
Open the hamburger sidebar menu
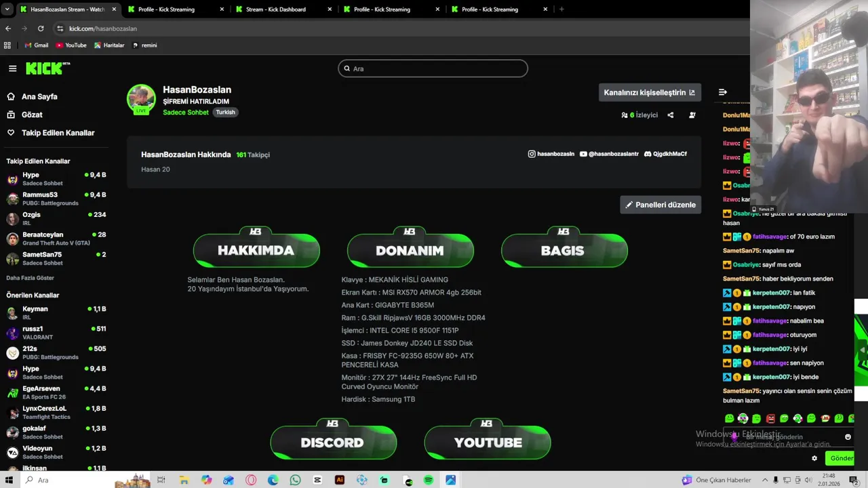pos(12,68)
